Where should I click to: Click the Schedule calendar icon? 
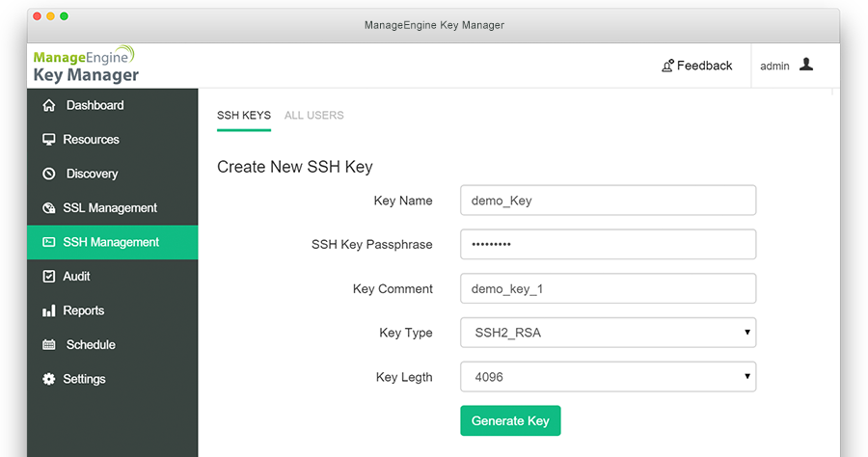(x=49, y=345)
